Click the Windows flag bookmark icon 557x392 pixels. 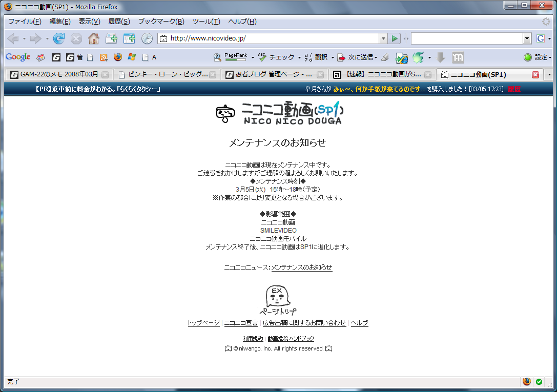click(132, 57)
